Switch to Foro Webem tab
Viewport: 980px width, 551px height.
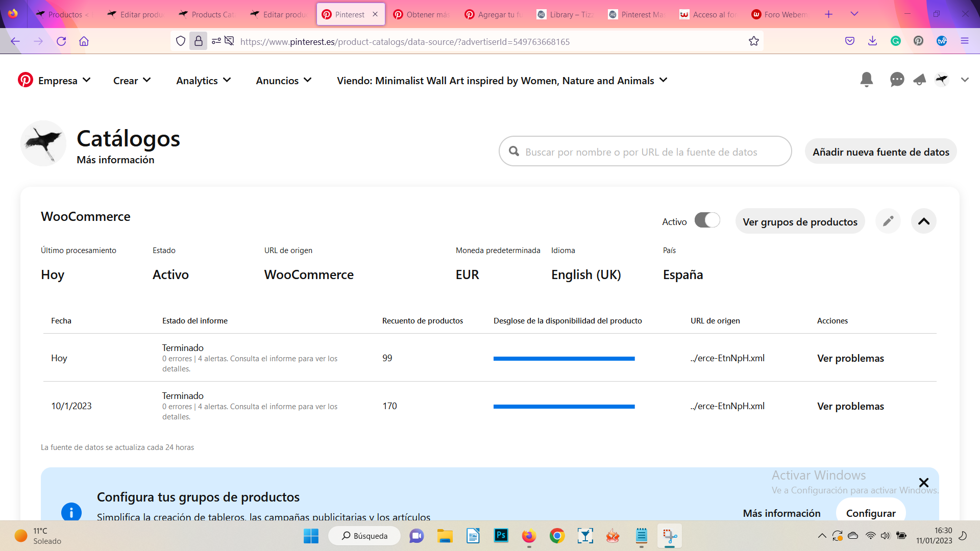[x=781, y=14]
